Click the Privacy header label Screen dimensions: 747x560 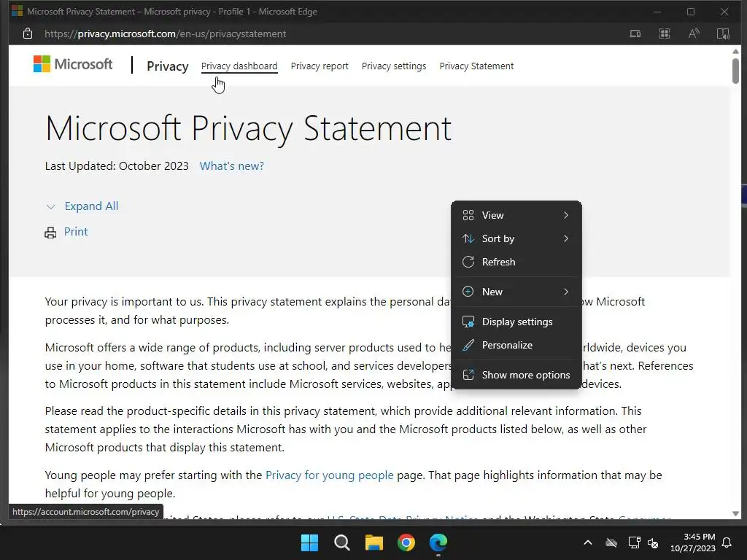pos(168,66)
